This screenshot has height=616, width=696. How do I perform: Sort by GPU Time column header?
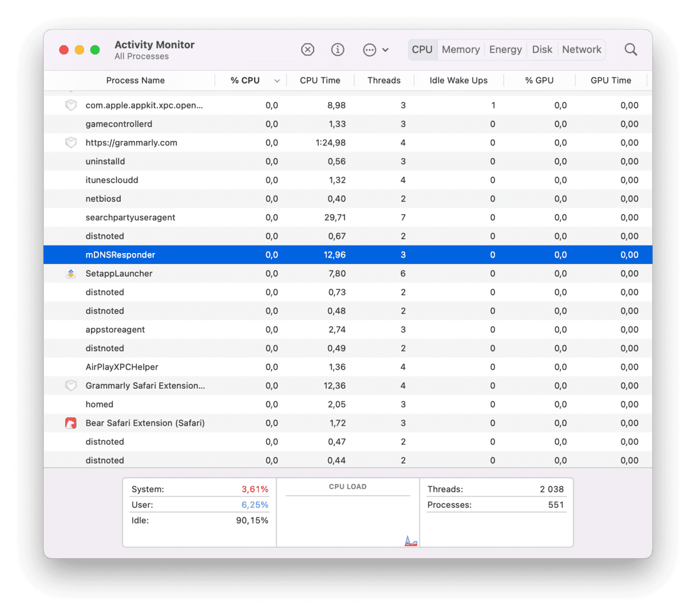click(x=611, y=81)
